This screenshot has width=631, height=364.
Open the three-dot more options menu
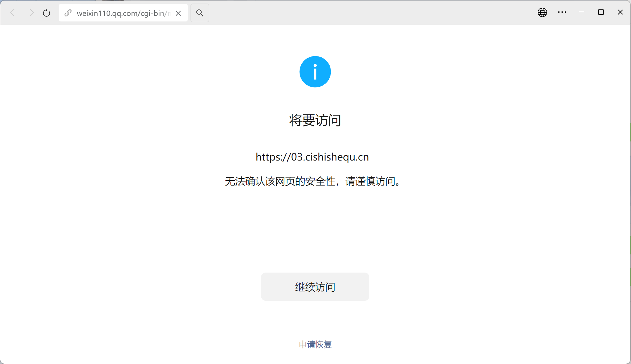pyautogui.click(x=562, y=12)
